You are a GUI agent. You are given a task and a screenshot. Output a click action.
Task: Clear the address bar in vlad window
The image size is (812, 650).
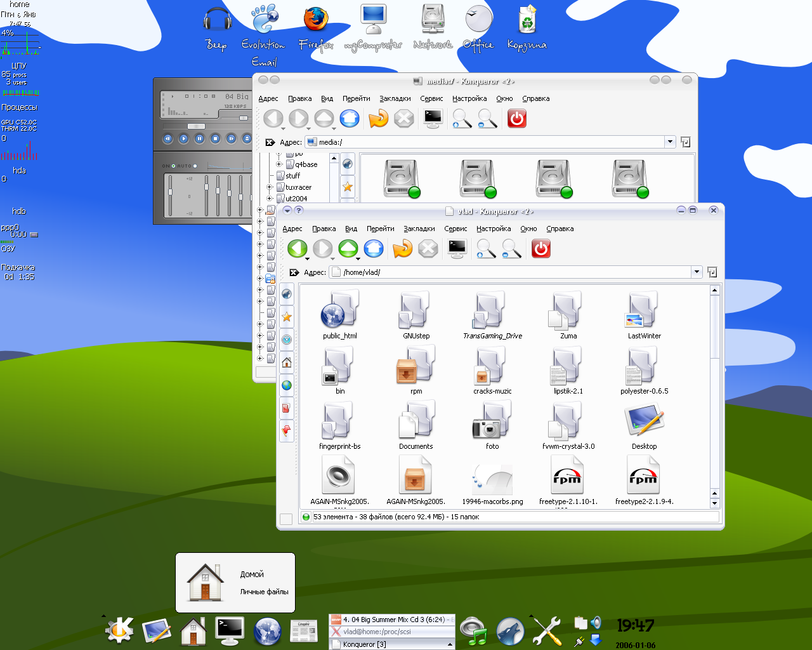(294, 272)
